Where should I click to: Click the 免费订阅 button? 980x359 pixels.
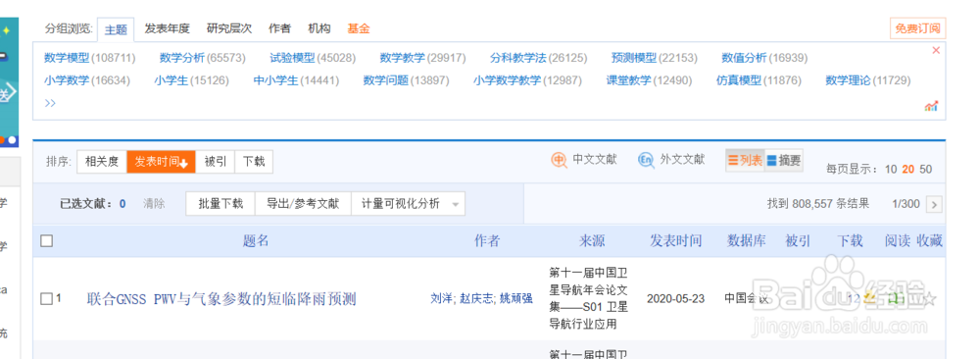[917, 28]
